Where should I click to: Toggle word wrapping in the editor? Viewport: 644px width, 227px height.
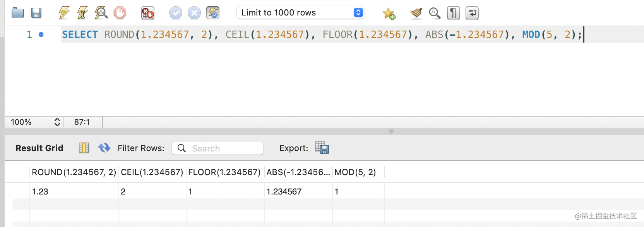click(472, 13)
